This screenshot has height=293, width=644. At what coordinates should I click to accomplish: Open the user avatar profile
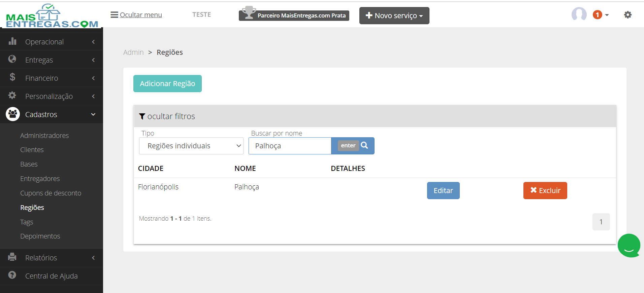click(x=579, y=14)
